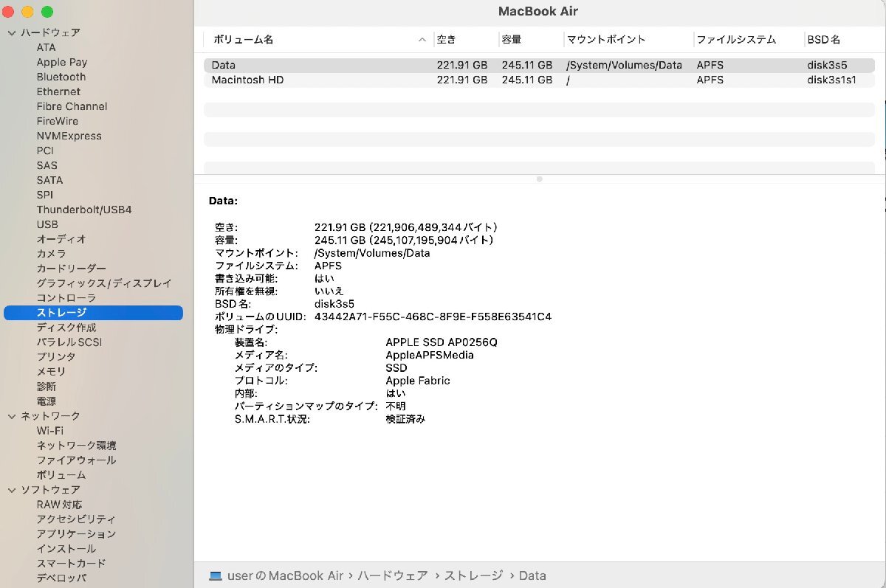This screenshot has height=588, width=886.
Task: Click the 検証済み S.M.A.R.T. status value
Action: point(405,419)
